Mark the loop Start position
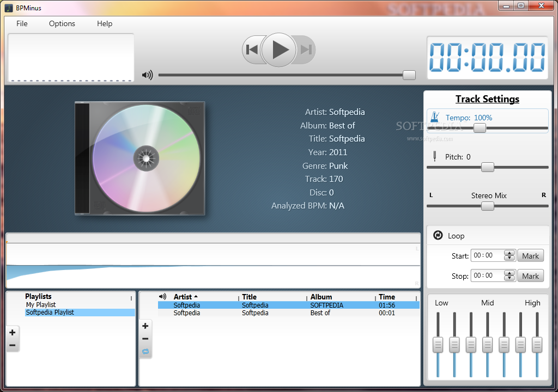The image size is (558, 392). [x=530, y=256]
